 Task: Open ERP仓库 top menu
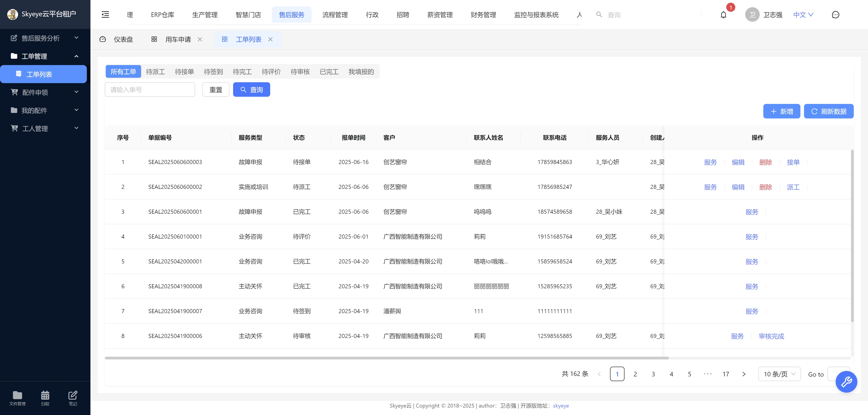162,15
